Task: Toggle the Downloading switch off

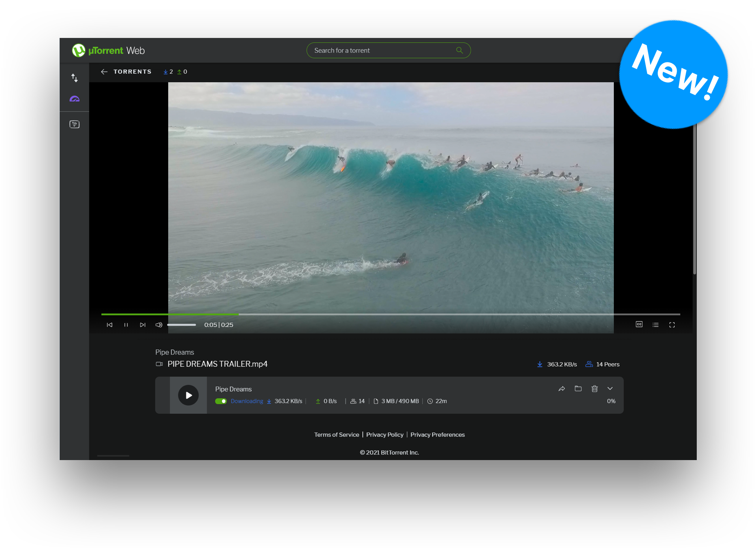Action: [x=221, y=401]
